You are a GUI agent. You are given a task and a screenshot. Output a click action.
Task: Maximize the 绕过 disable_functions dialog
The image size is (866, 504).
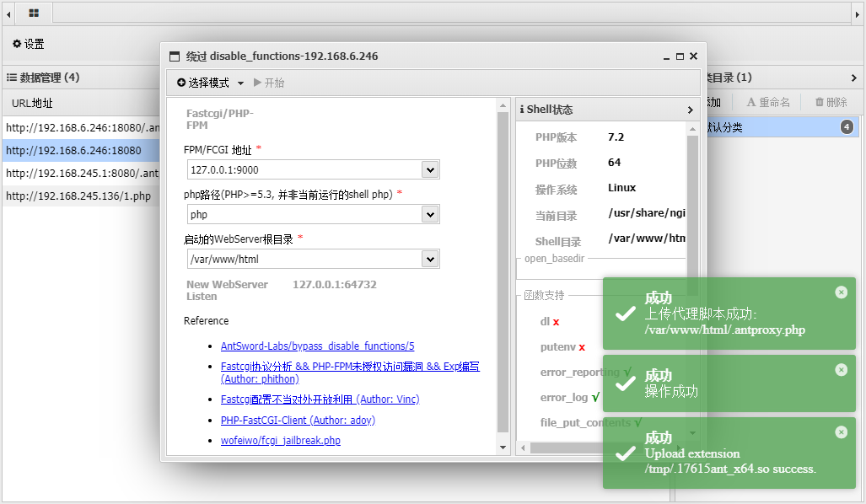pos(680,56)
